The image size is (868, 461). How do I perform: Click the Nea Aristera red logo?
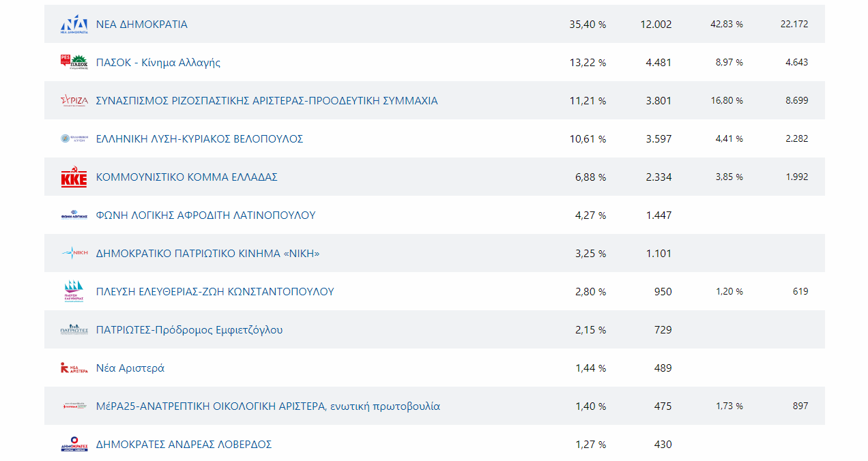point(74,368)
